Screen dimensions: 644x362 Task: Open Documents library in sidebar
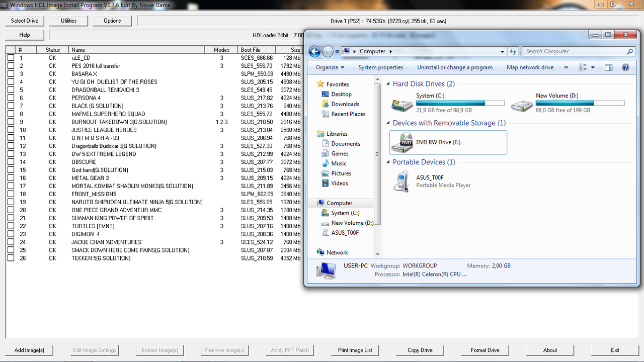[x=346, y=144]
